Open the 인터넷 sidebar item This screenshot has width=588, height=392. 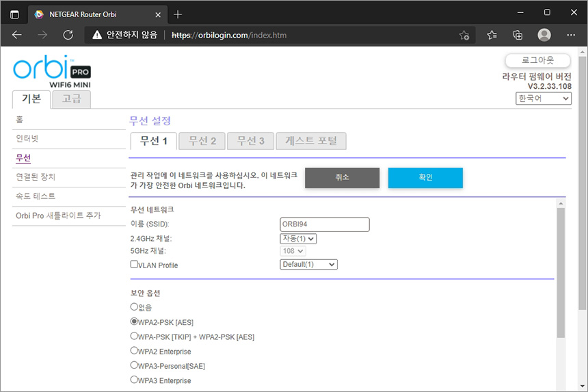27,139
